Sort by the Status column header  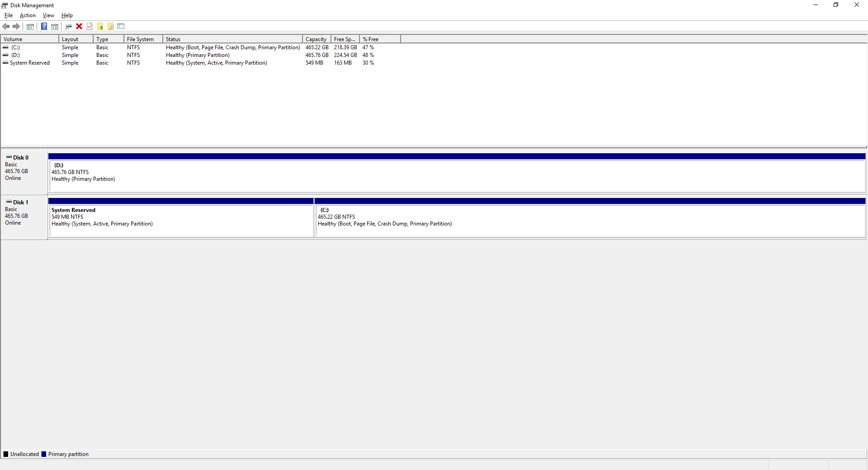pyautogui.click(x=233, y=39)
